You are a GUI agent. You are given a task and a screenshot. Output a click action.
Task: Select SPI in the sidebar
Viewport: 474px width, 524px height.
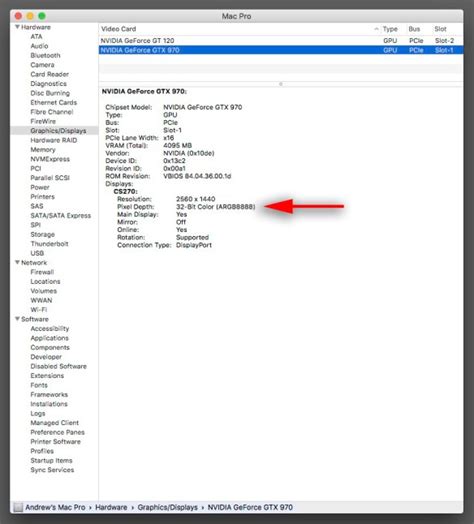pos(35,225)
